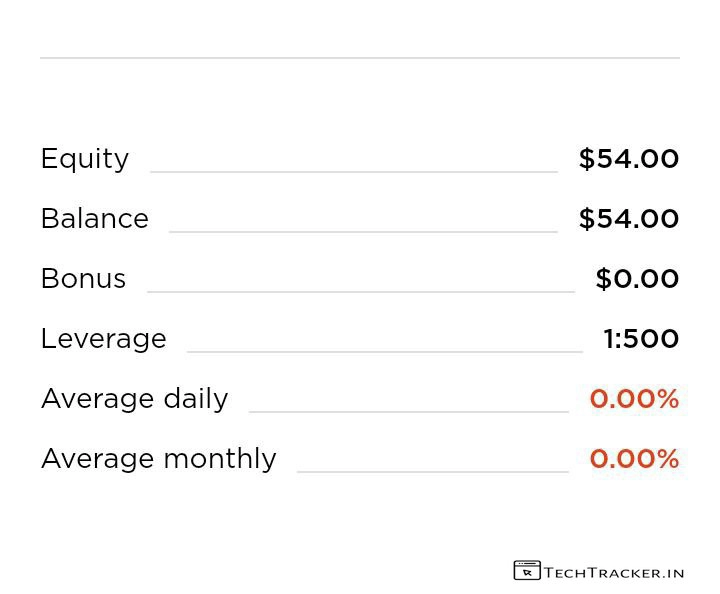Screen dimensions: 720x594
Task: Open the TechTracker.in watermark text
Action: coord(614,573)
